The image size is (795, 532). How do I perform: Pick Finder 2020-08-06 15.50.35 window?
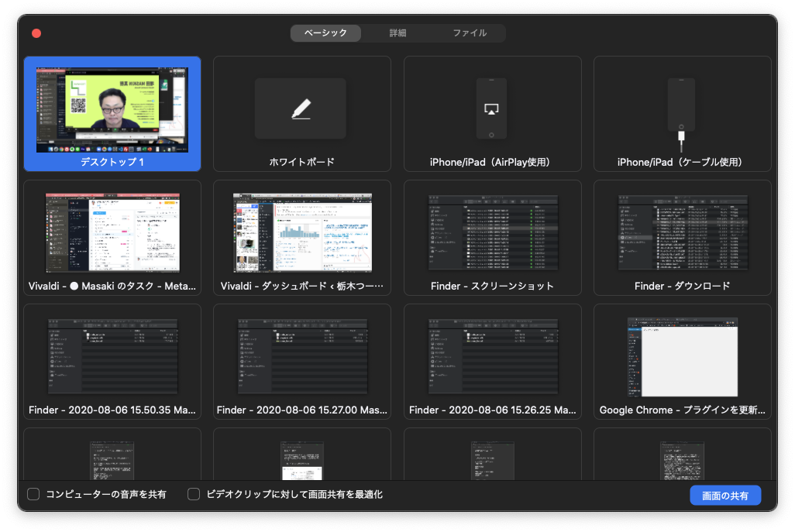pyautogui.click(x=112, y=357)
